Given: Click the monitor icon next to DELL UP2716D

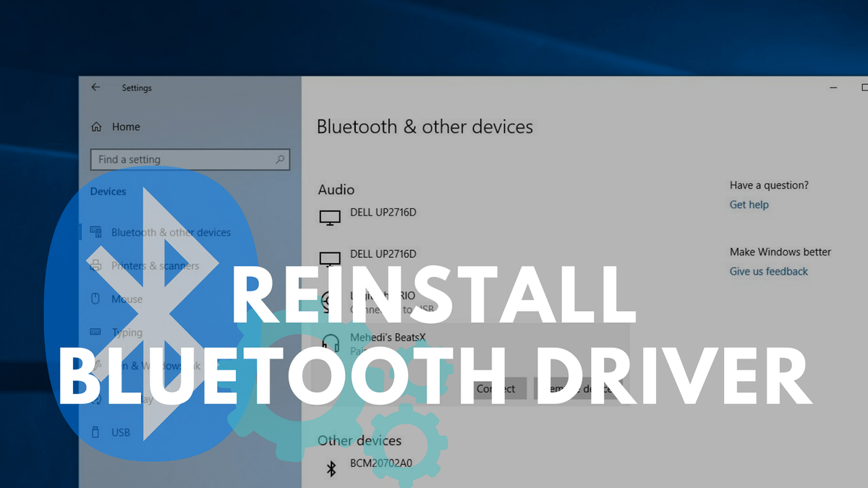Looking at the screenshot, I should click(330, 216).
